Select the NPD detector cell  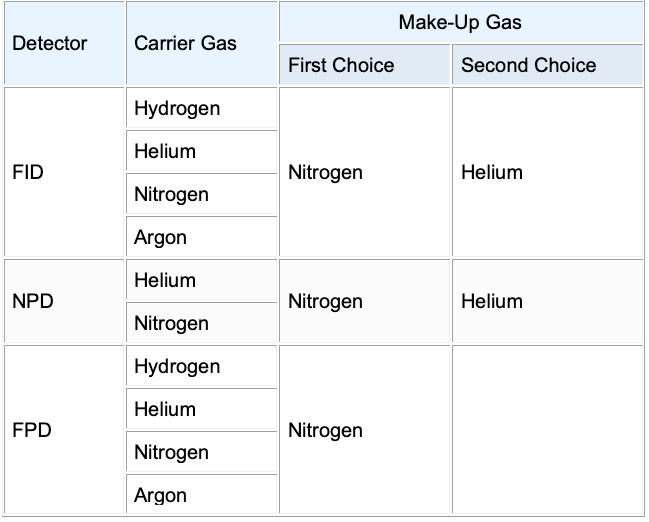32,301
